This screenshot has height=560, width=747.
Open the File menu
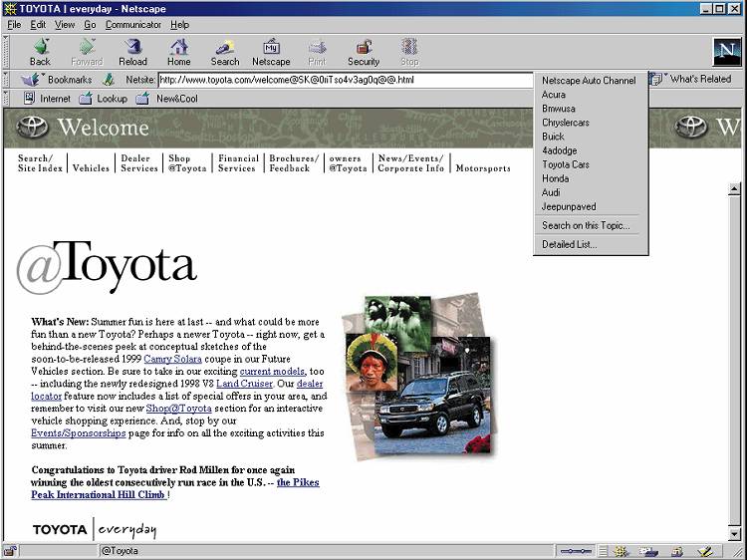(x=14, y=25)
